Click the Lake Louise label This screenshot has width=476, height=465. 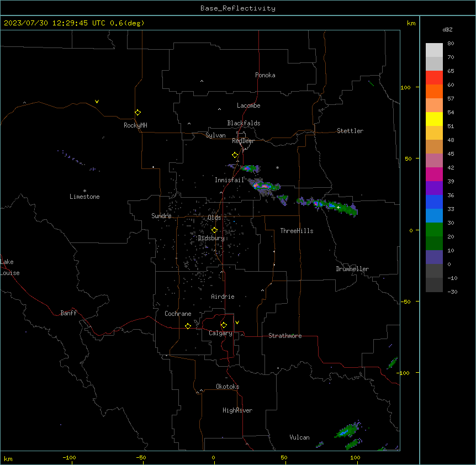point(10,267)
